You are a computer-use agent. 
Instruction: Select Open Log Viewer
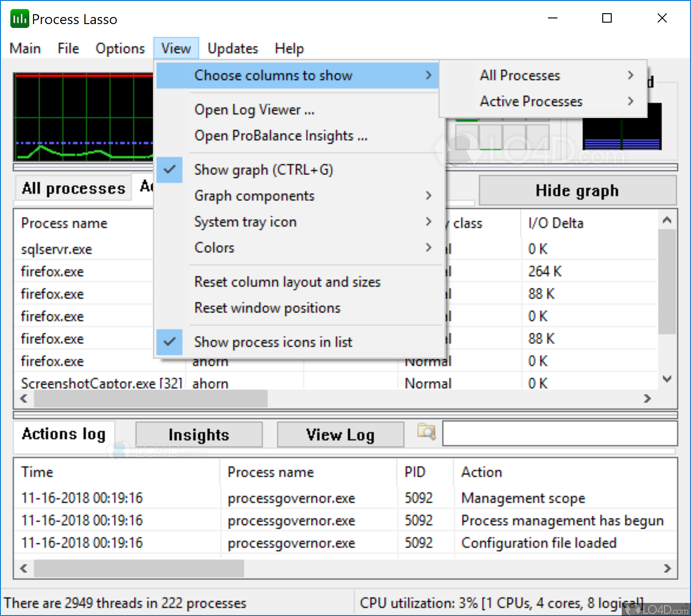pos(253,110)
